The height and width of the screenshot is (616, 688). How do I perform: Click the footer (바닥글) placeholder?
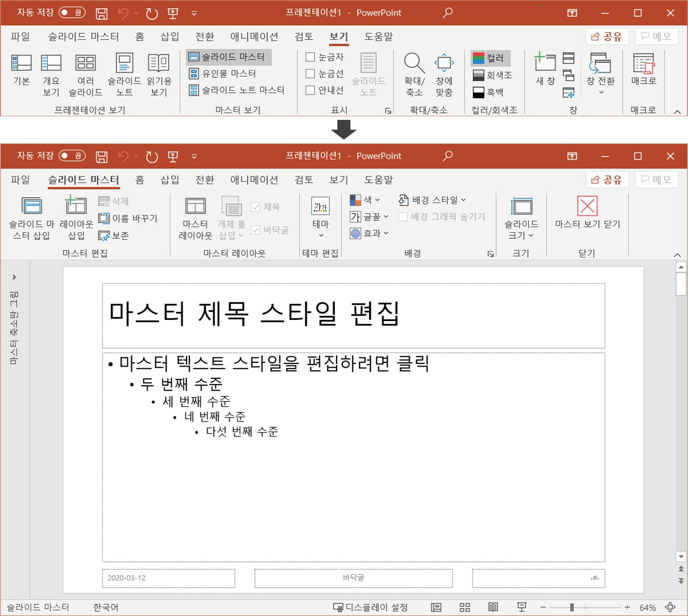[x=354, y=578]
